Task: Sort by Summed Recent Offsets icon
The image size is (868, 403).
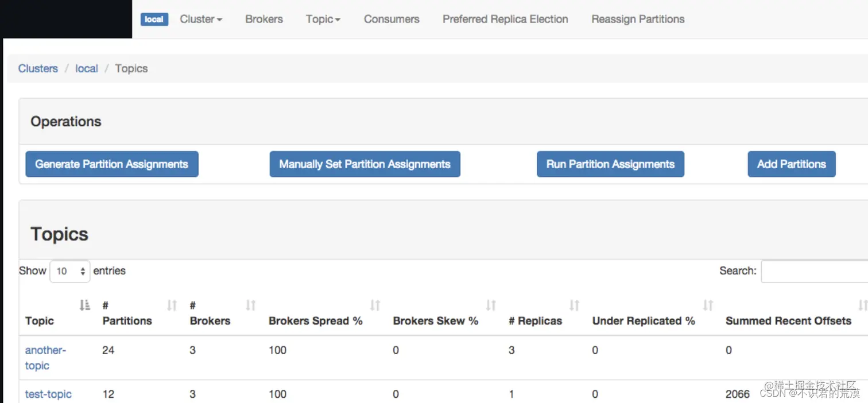Action: 862,305
